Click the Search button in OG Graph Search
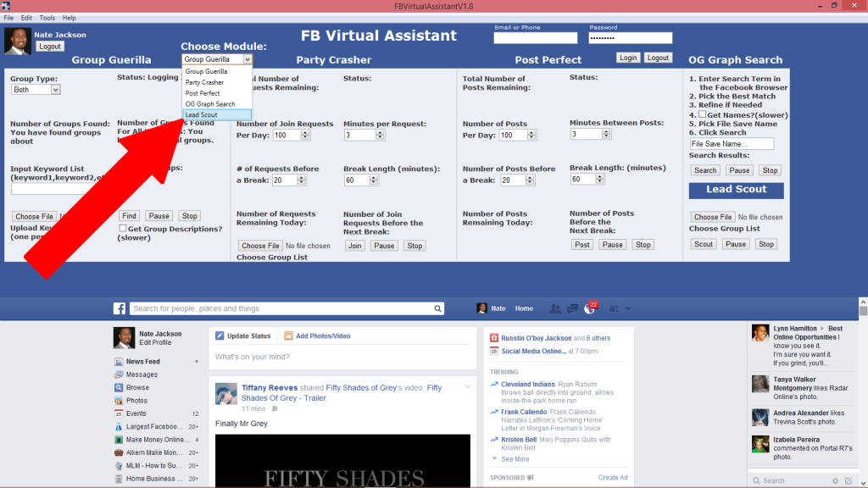 [705, 170]
